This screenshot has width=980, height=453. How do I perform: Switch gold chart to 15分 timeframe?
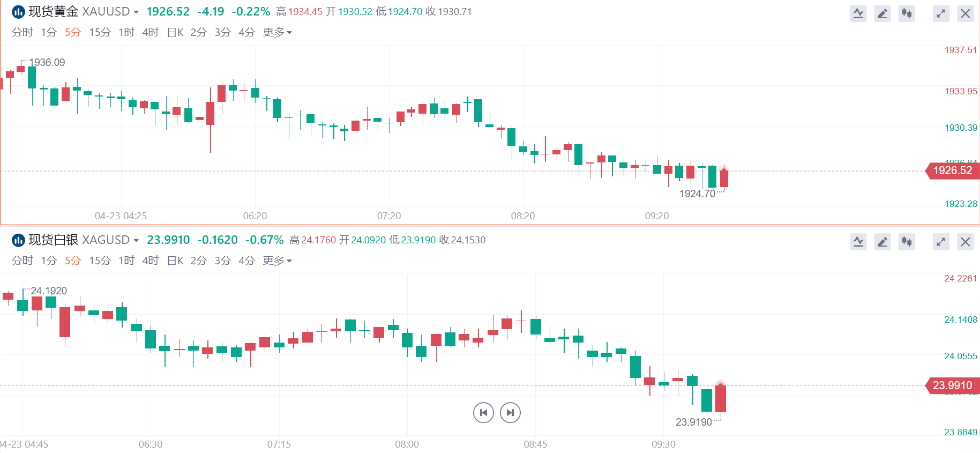(100, 33)
